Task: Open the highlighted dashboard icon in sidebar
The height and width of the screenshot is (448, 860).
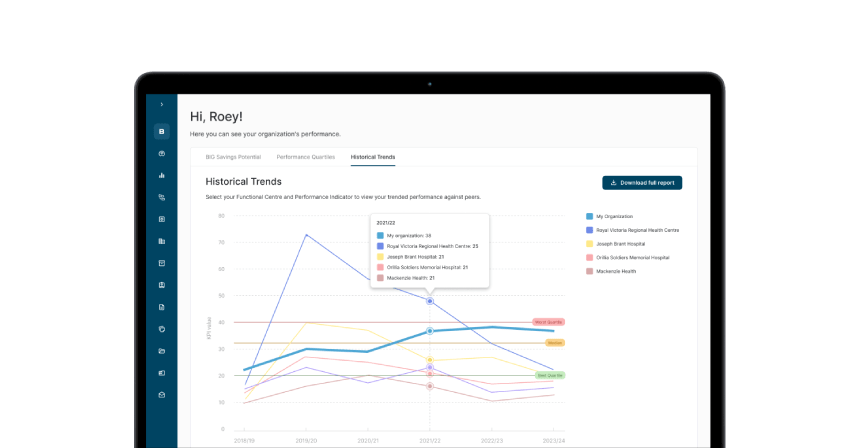Action: tap(162, 131)
